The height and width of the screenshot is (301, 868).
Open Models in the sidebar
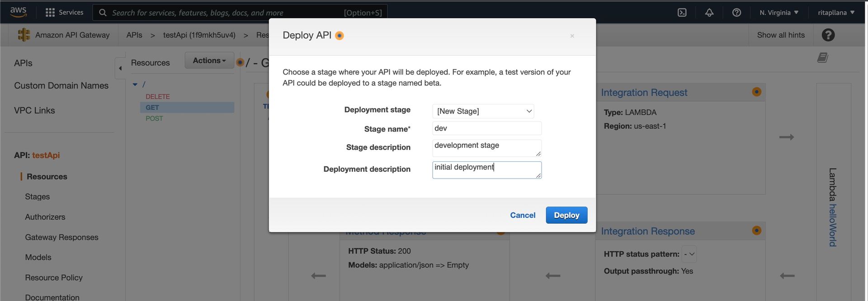(x=38, y=257)
